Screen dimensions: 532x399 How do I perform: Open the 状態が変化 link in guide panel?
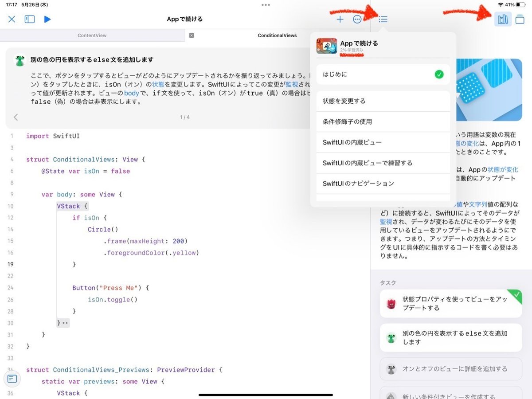point(503,169)
